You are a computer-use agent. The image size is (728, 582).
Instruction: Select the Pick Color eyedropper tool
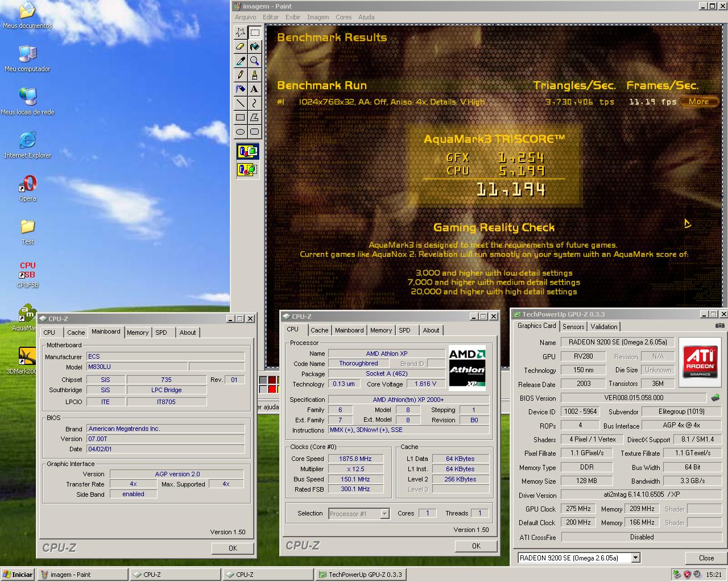point(241,61)
